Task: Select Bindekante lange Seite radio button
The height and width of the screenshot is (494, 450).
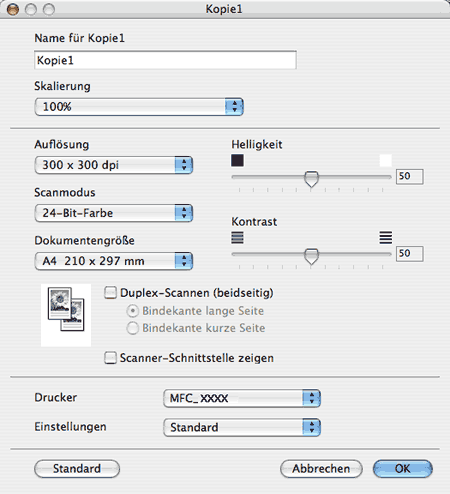Action: click(x=132, y=311)
